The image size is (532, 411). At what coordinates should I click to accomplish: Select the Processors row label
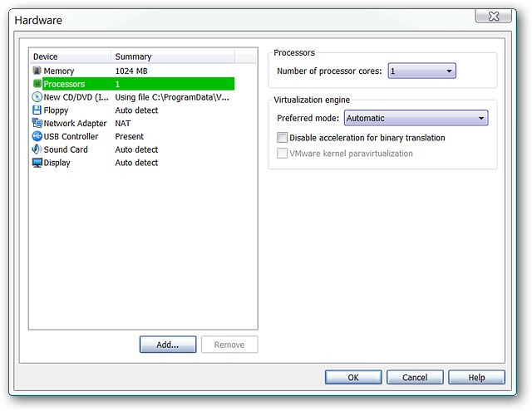coord(64,84)
